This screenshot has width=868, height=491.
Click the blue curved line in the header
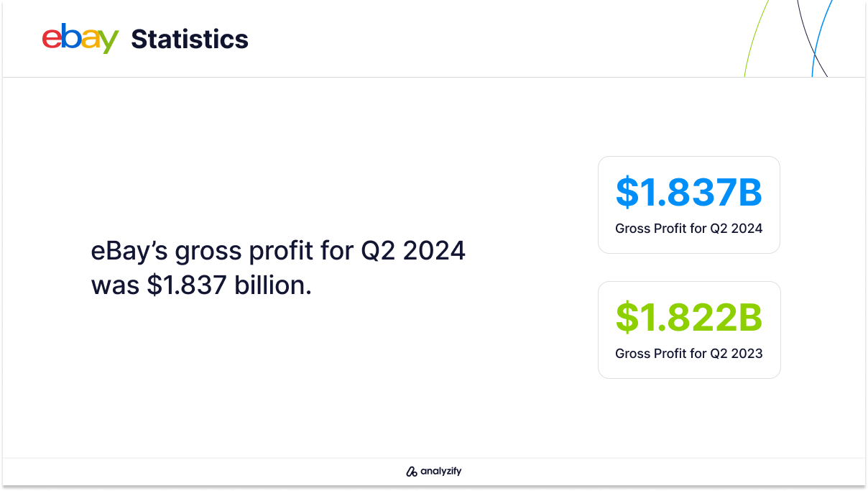pos(821,38)
